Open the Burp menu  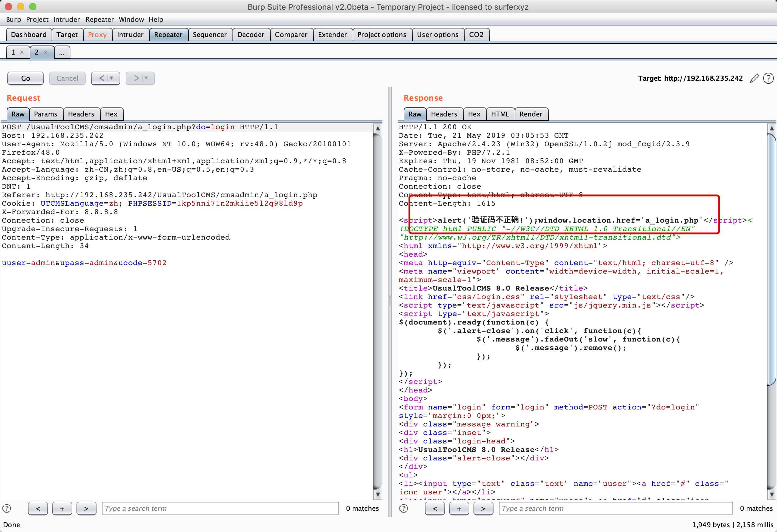point(13,19)
